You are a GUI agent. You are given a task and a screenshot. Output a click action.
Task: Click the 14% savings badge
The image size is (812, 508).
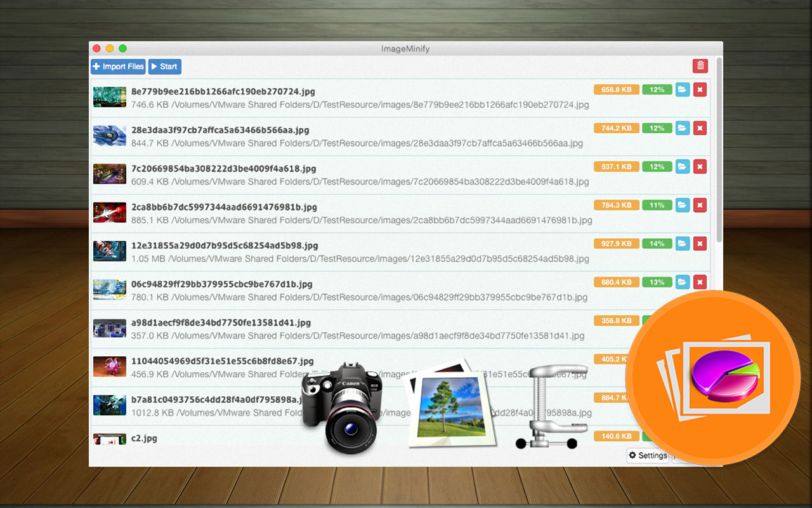click(x=657, y=243)
